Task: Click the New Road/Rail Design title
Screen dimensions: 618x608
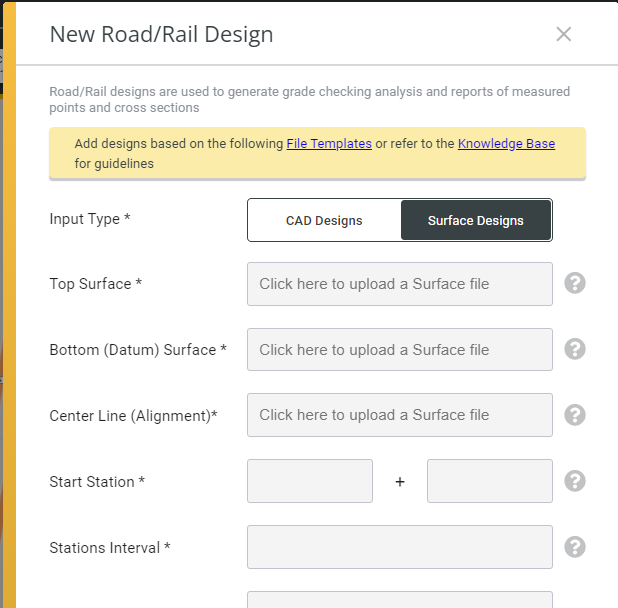Action: (161, 34)
